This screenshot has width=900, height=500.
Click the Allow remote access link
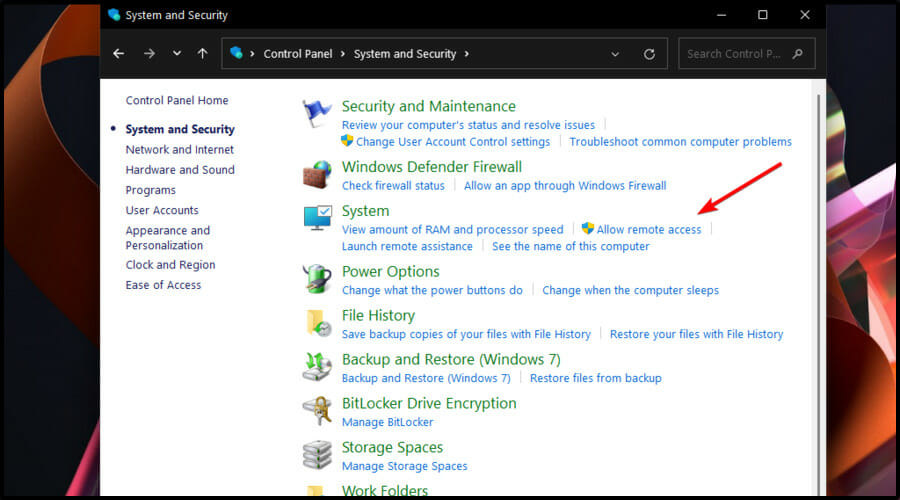tap(648, 230)
